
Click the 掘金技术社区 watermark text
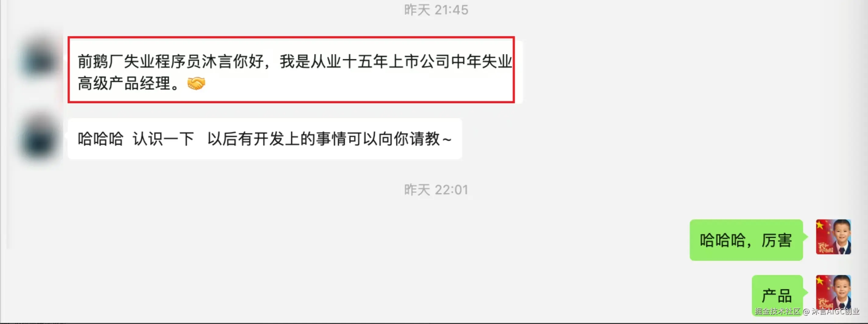pyautogui.click(x=777, y=311)
